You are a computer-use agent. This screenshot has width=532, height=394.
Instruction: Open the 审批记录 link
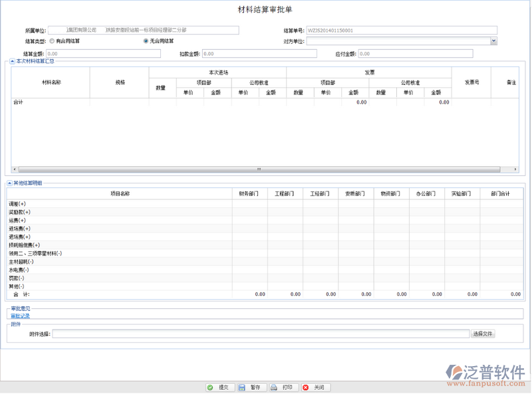tap(20, 316)
